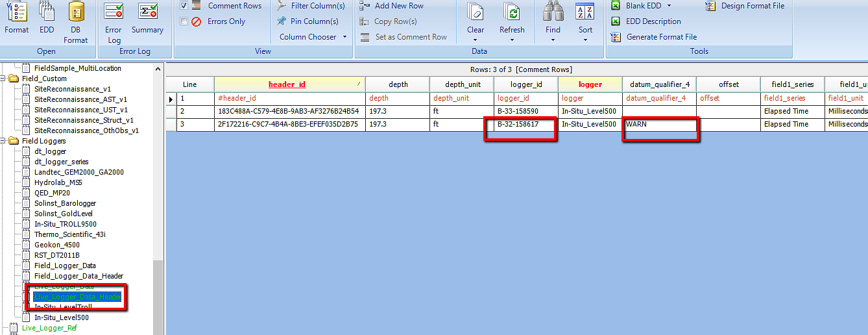Image resolution: width=868 pixels, height=335 pixels.
Task: Open the Find dropdown arrow
Action: point(553,40)
